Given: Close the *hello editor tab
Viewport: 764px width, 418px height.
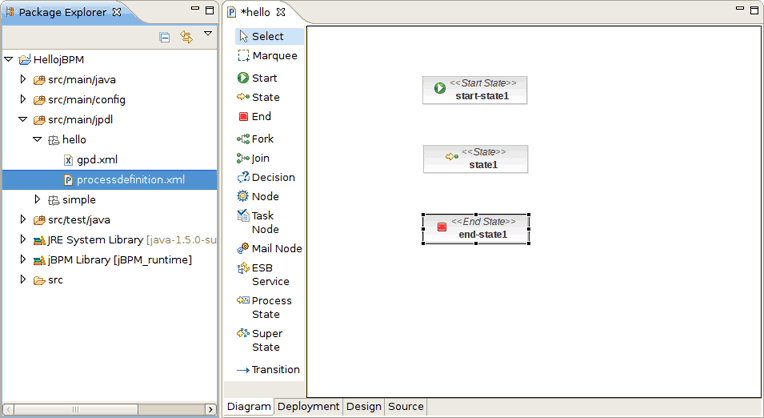Looking at the screenshot, I should 281,12.
